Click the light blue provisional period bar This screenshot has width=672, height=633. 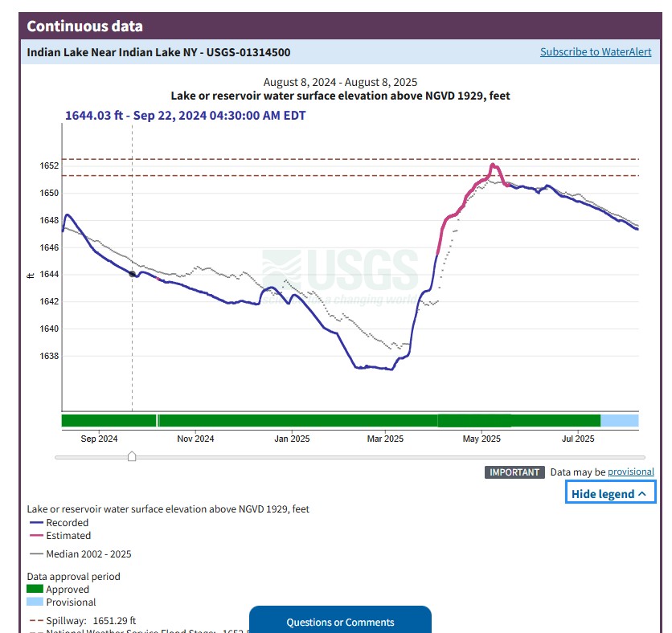(x=619, y=421)
